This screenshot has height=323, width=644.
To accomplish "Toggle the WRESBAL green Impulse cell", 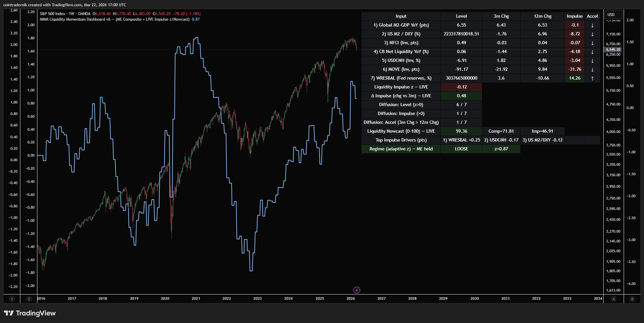I will coord(574,78).
